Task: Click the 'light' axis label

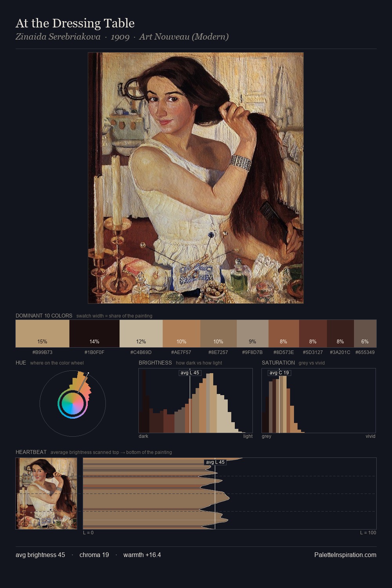Action: pos(248,436)
